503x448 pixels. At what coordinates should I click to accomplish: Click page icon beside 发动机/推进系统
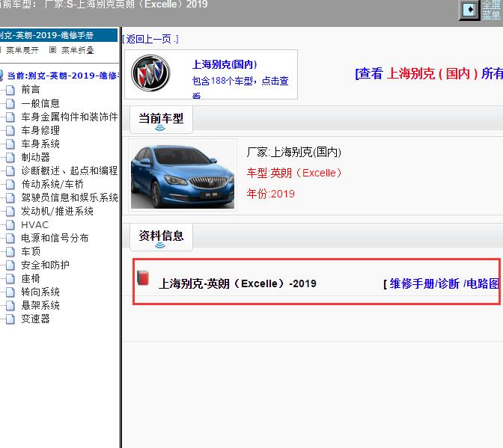pos(10,211)
